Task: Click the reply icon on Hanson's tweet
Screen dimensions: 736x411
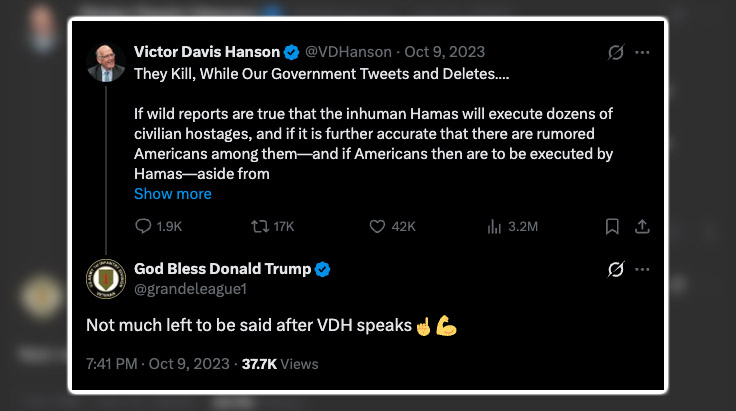Action: [143, 226]
